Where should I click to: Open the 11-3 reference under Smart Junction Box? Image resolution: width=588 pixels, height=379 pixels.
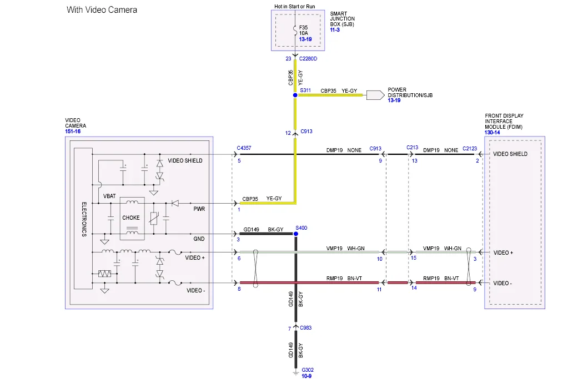click(334, 29)
